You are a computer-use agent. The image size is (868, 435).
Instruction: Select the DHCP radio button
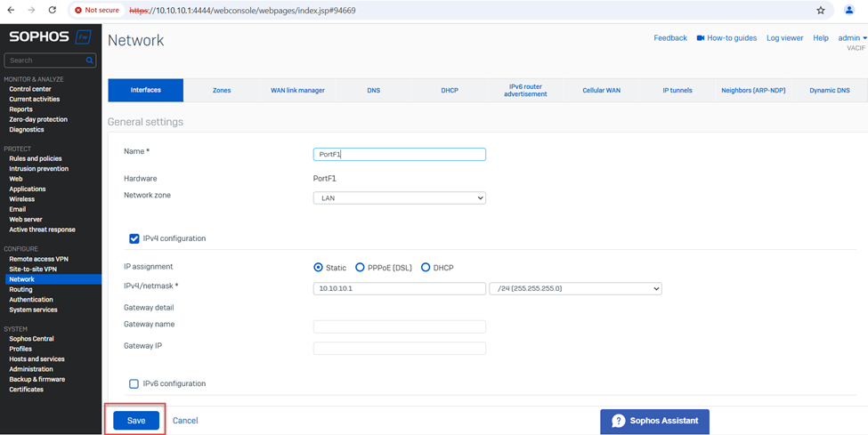pos(426,268)
